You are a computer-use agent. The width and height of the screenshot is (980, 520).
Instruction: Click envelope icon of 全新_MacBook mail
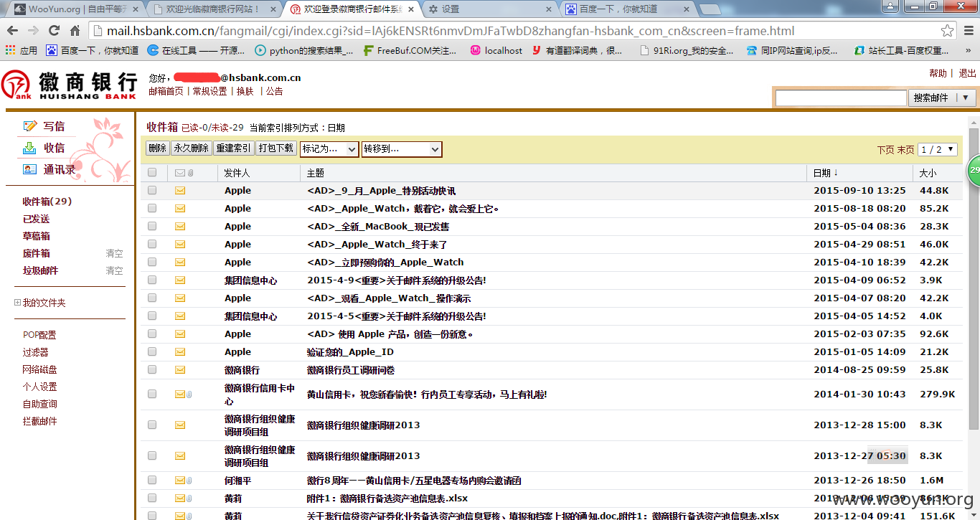coord(180,227)
